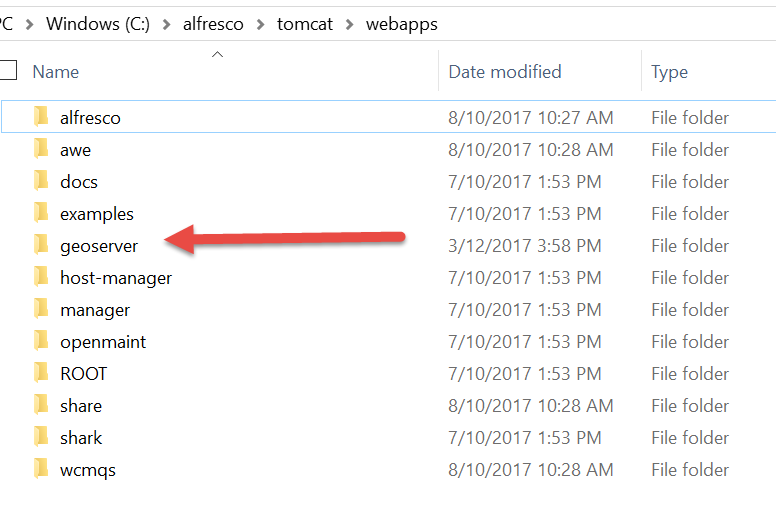Select the docs folder icon
The width and height of the screenshot is (776, 521).
pos(41,181)
